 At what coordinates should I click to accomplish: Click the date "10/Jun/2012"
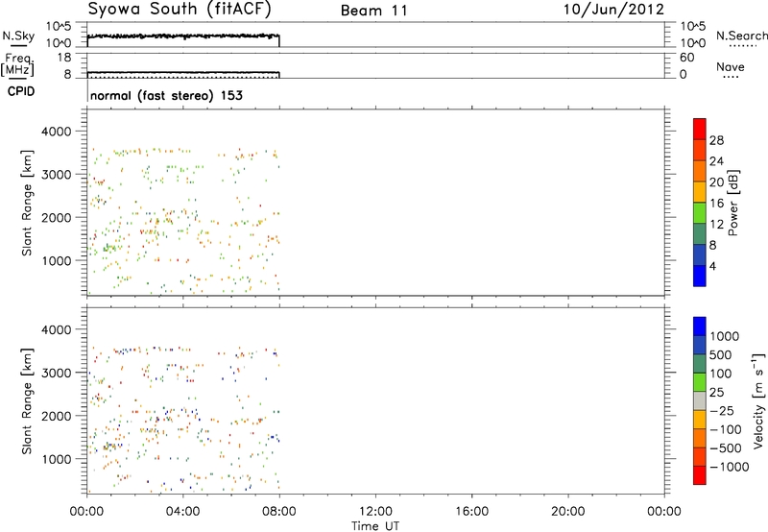point(613,10)
